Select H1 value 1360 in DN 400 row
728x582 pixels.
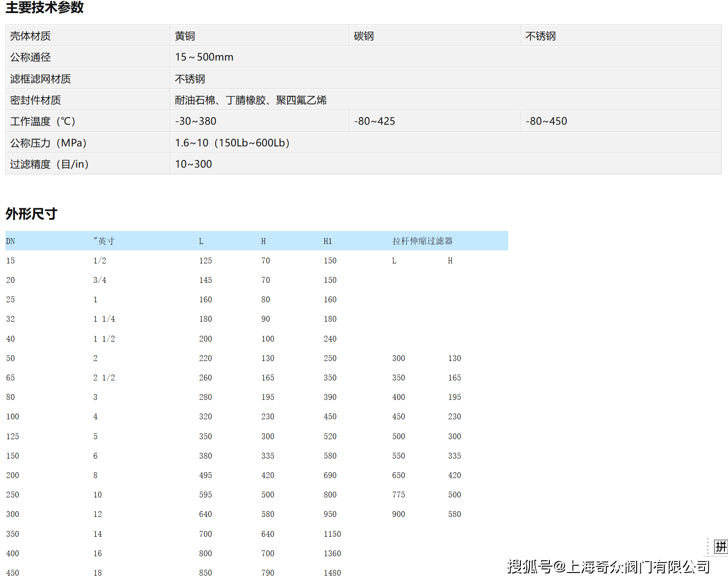click(x=332, y=554)
